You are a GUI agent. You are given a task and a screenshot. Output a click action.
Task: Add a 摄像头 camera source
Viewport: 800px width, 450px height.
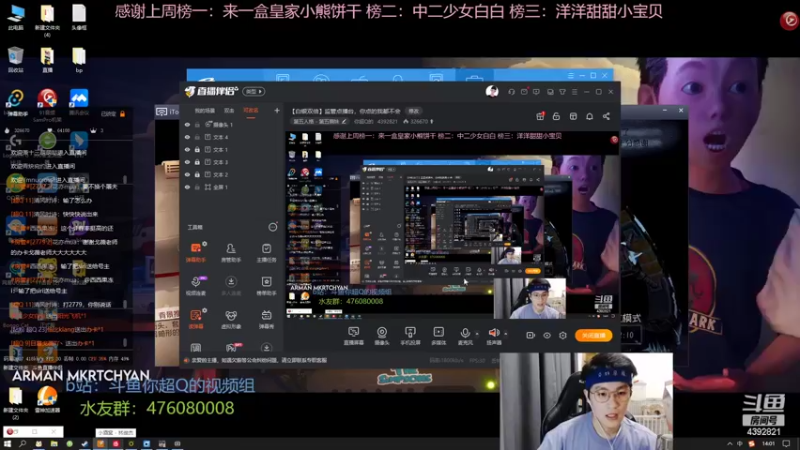(382, 336)
